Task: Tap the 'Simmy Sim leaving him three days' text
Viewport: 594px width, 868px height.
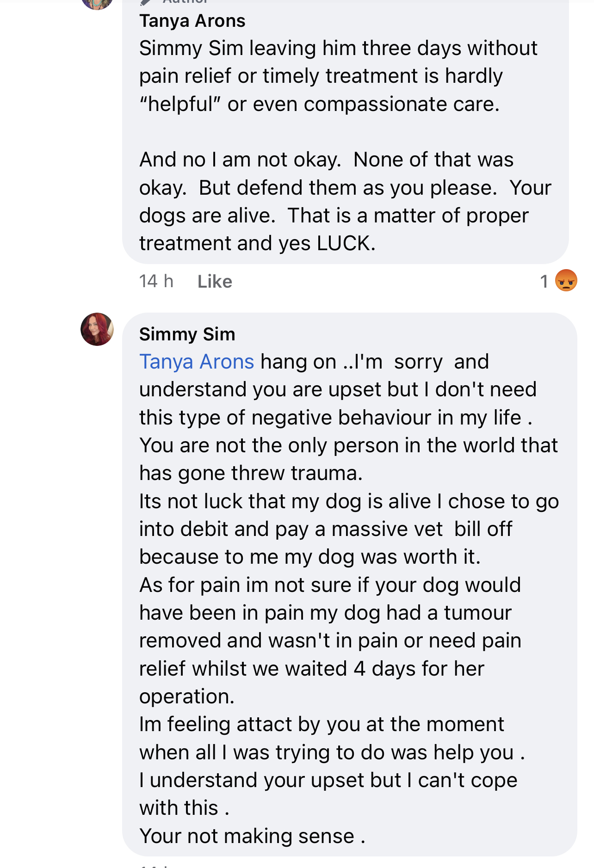Action: [x=338, y=76]
